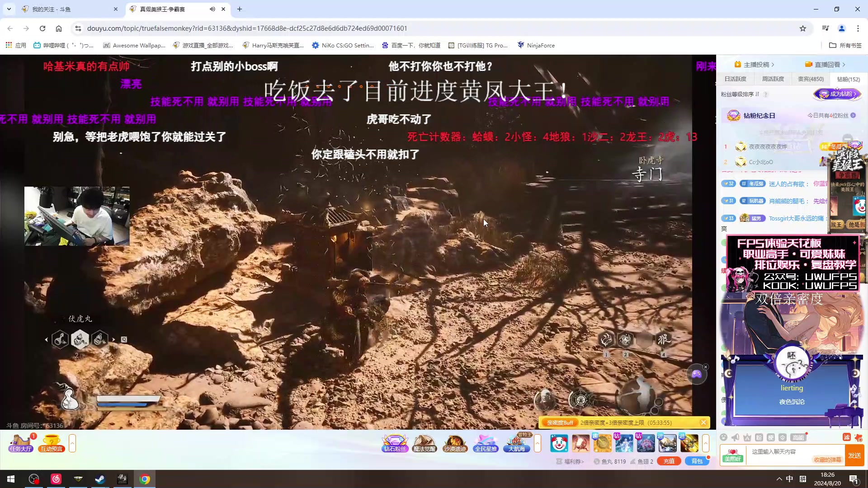Switch to the 我的关注 - 斗鱼 browser tab
The image size is (868, 488).
click(x=70, y=9)
